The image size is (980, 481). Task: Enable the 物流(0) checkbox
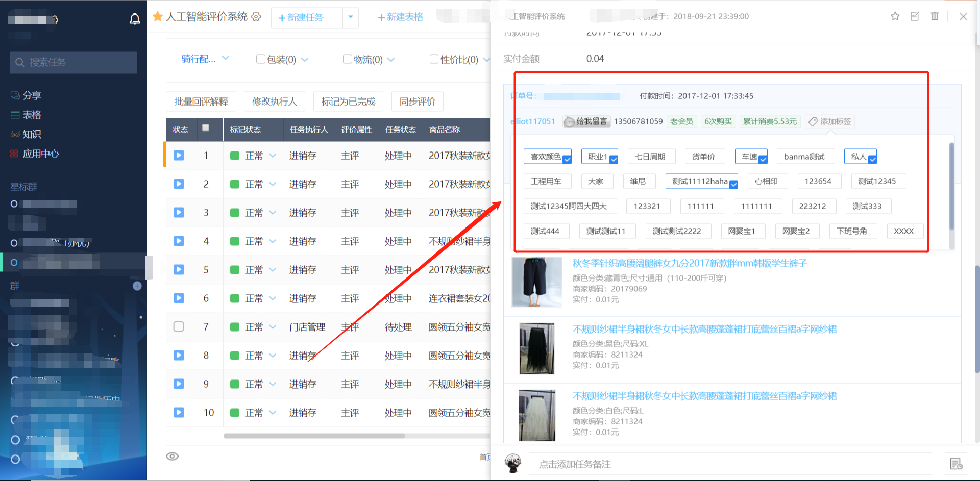coord(348,59)
